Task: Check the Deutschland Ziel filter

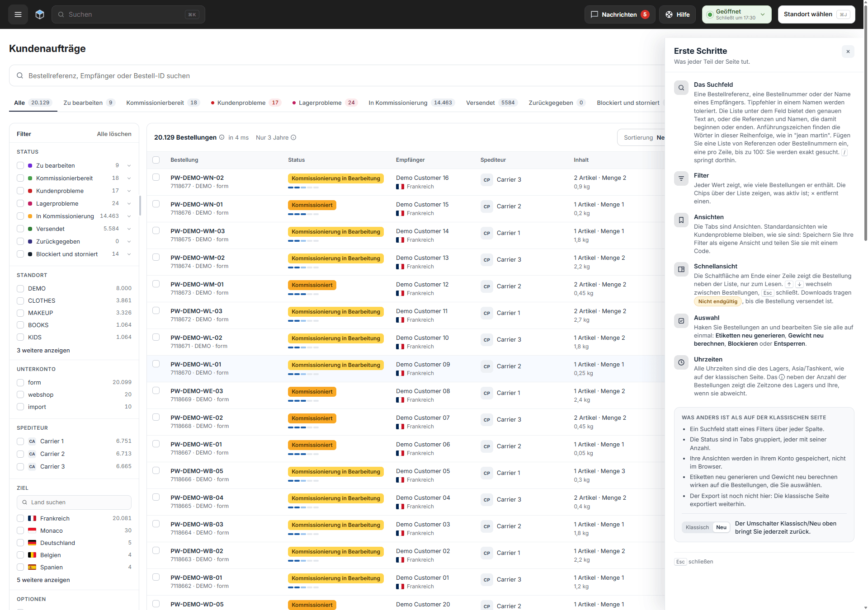Action: [20, 543]
